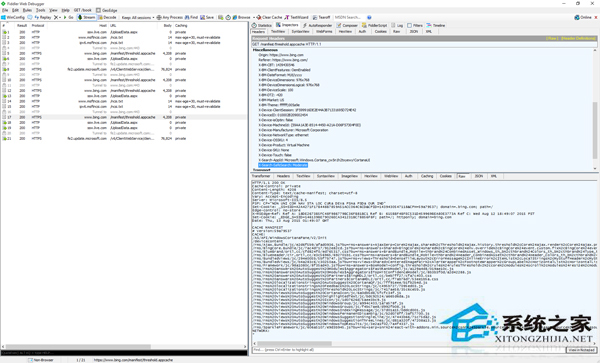Open the Filters tab

[x=415, y=25]
